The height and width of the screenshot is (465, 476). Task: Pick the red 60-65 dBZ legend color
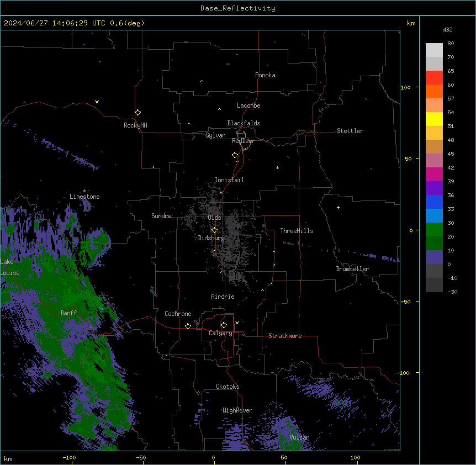tap(434, 77)
